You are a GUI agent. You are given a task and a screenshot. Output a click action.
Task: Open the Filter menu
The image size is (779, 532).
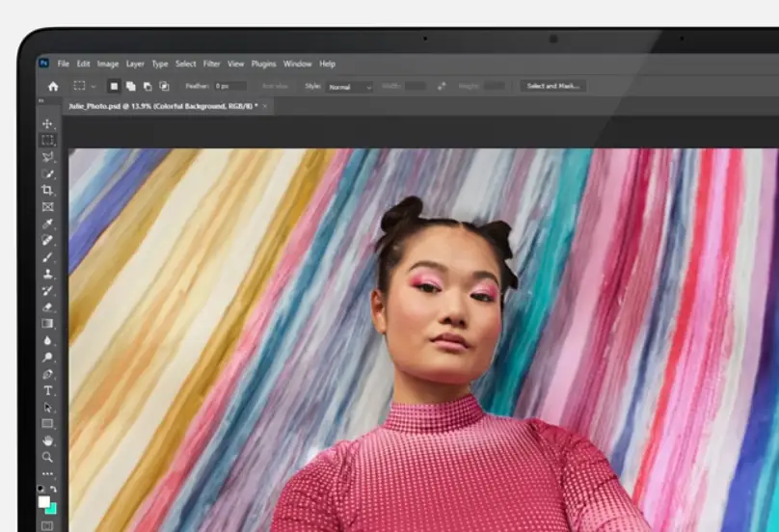(212, 64)
